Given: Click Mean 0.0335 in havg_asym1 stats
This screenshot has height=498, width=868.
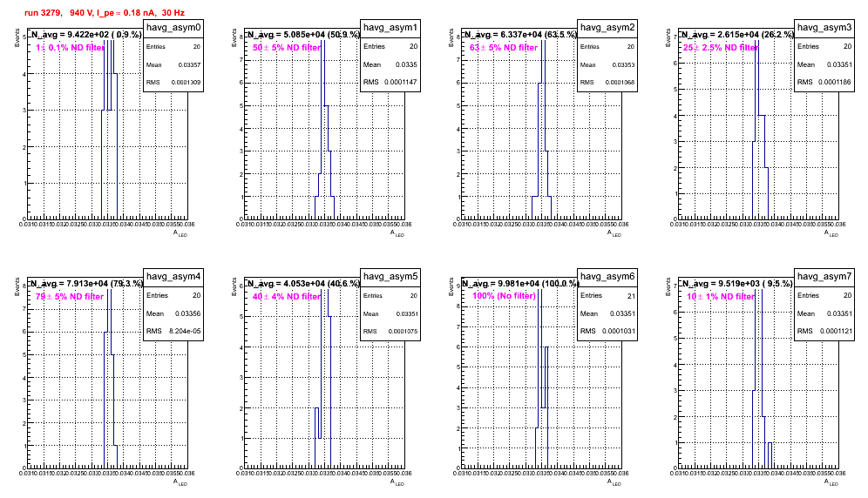Looking at the screenshot, I should coord(390,64).
